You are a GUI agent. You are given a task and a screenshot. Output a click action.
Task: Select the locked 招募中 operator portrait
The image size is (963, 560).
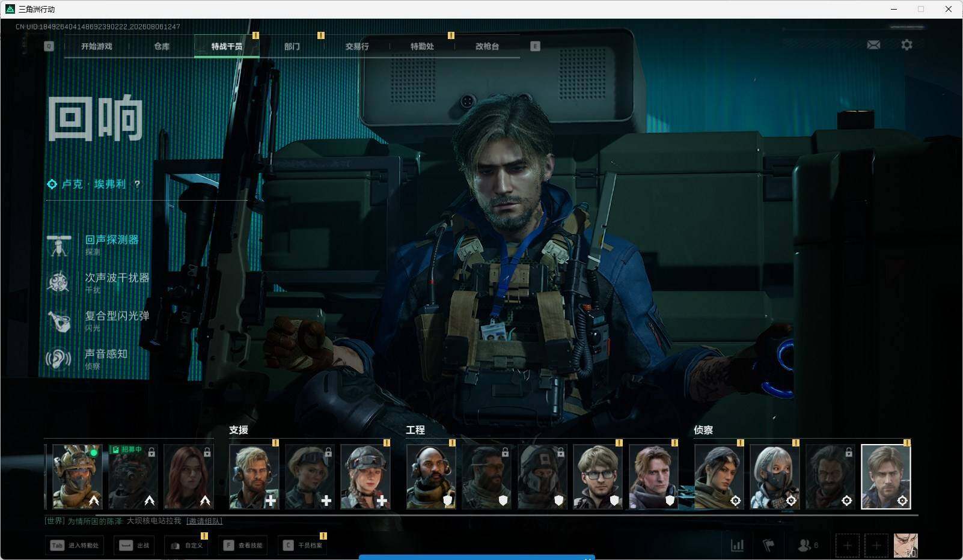(133, 476)
